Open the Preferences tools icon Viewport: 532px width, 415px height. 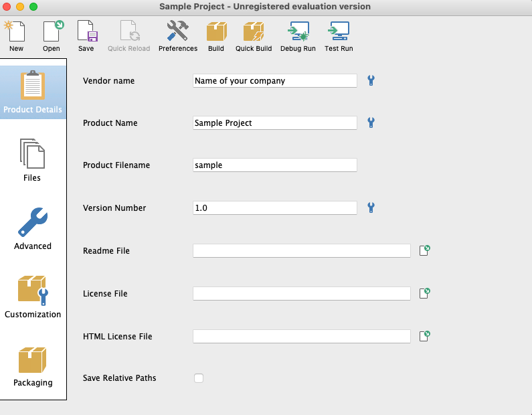click(177, 36)
